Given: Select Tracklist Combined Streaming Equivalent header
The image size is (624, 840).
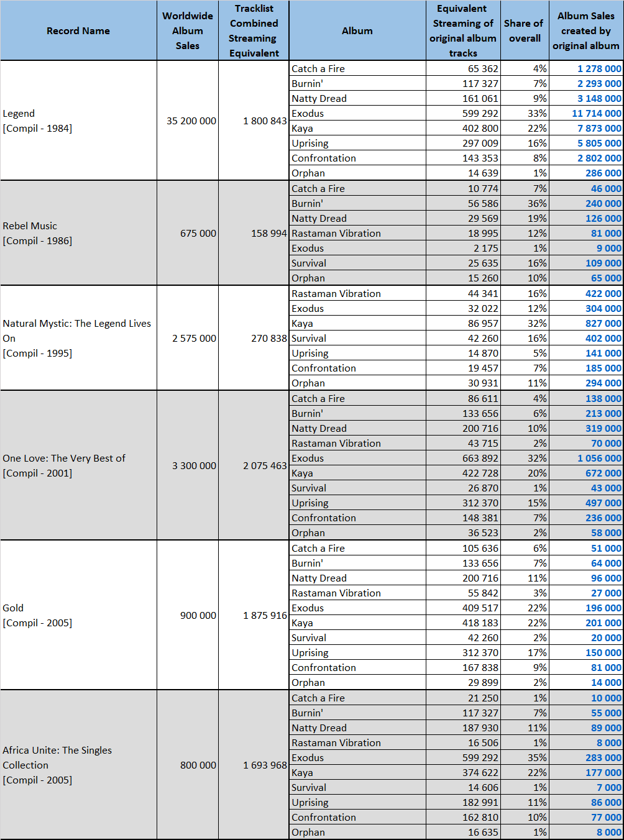Looking at the screenshot, I should [254, 30].
